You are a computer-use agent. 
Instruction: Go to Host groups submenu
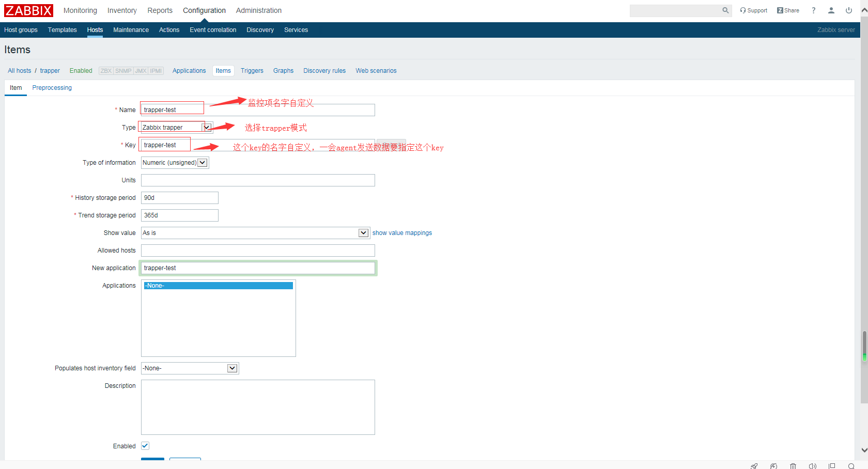tap(21, 30)
